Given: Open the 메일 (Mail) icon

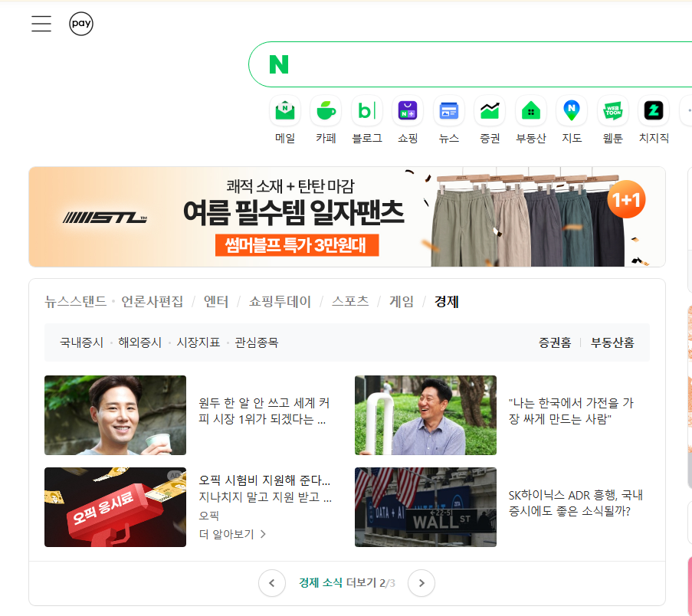Looking at the screenshot, I should point(285,110).
